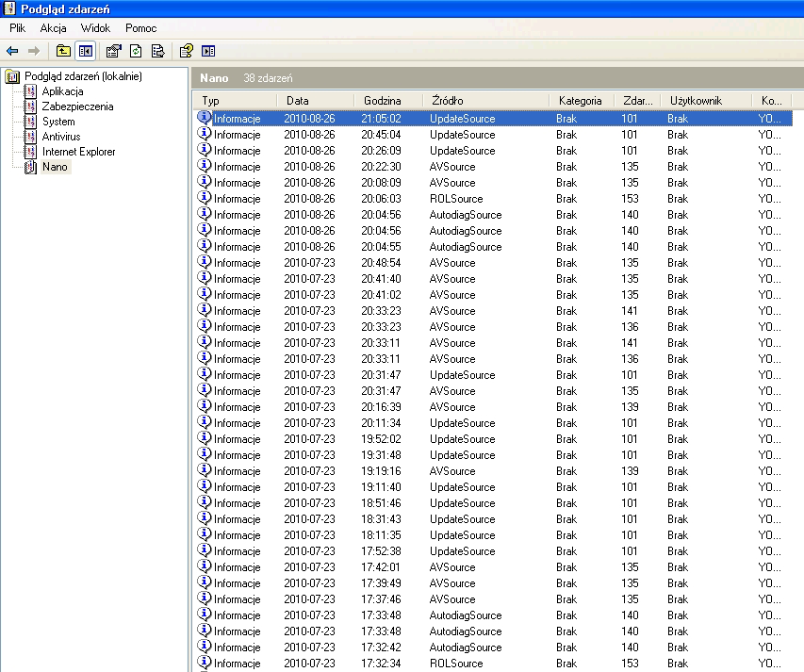Click ROLSource in the 17:32:34 row
This screenshot has height=672, width=804.
[456, 664]
